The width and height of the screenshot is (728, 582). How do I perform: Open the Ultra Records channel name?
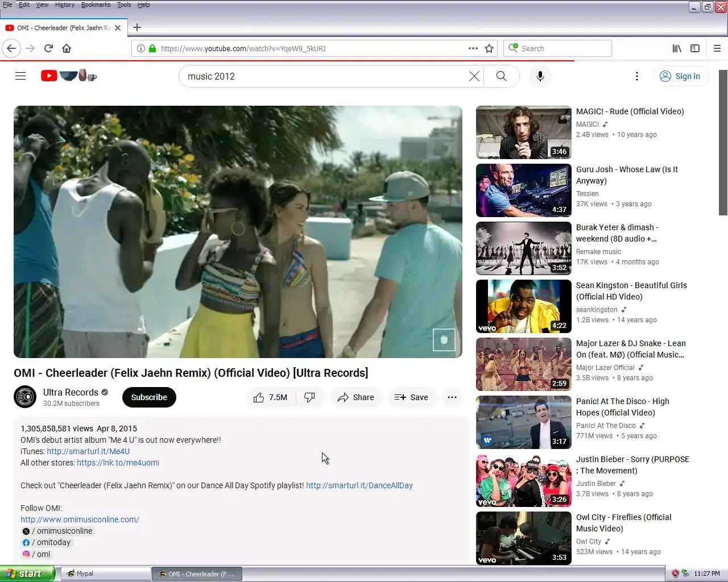pos(71,392)
